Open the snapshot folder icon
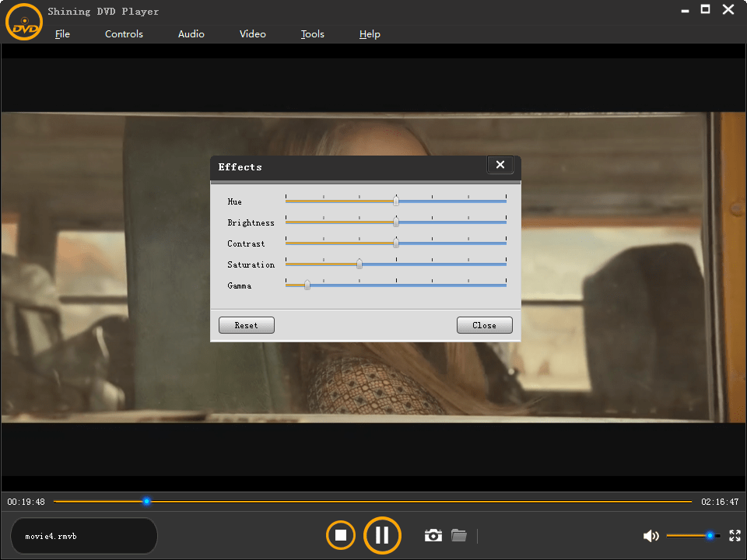This screenshot has height=560, width=747. (x=459, y=535)
